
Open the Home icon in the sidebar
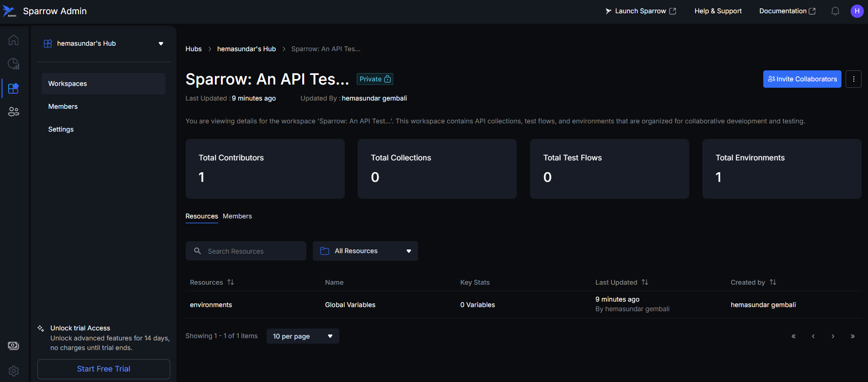[13, 40]
